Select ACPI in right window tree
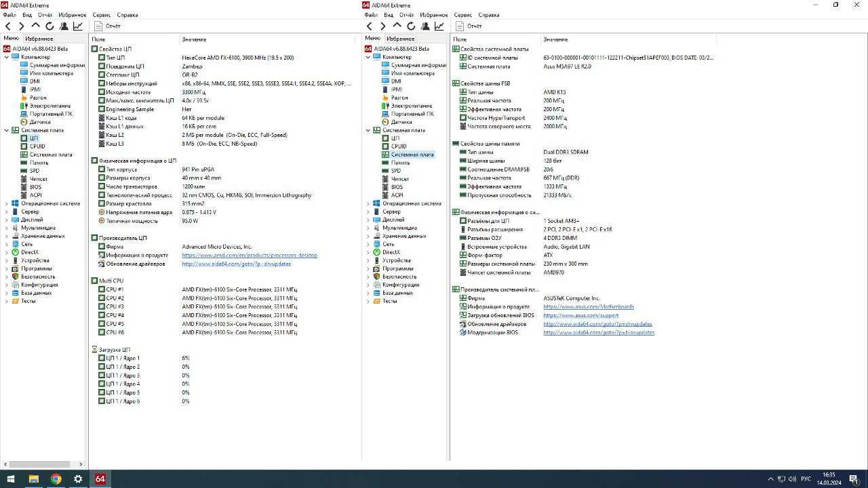Screen dimensions: 868x488 [x=397, y=195]
